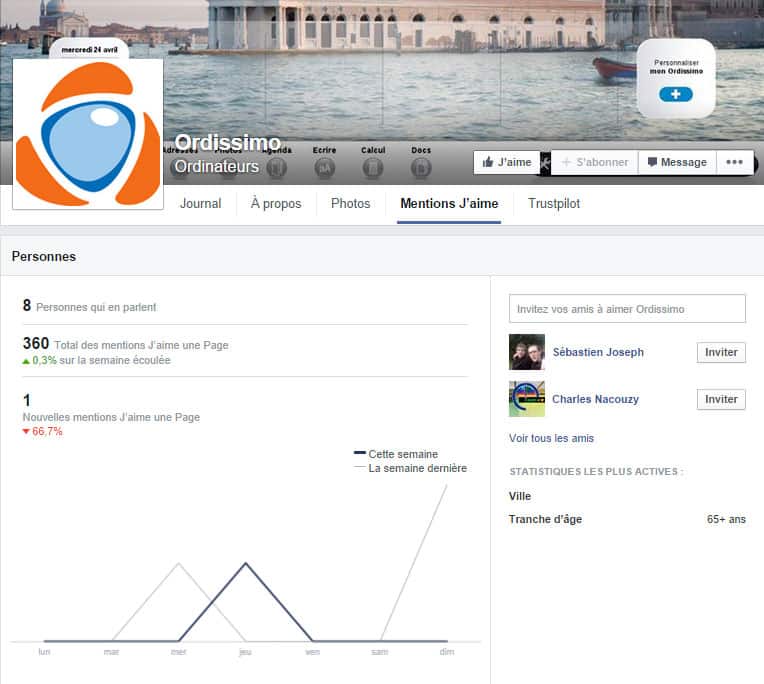Image resolution: width=764 pixels, height=684 pixels.
Task: Open the Trustpilot tab
Action: [554, 203]
